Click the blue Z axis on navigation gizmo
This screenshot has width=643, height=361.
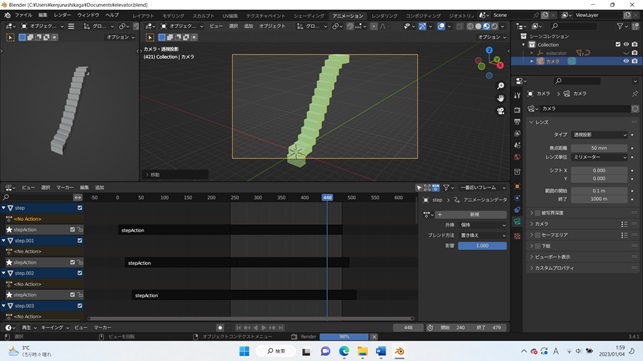click(489, 50)
